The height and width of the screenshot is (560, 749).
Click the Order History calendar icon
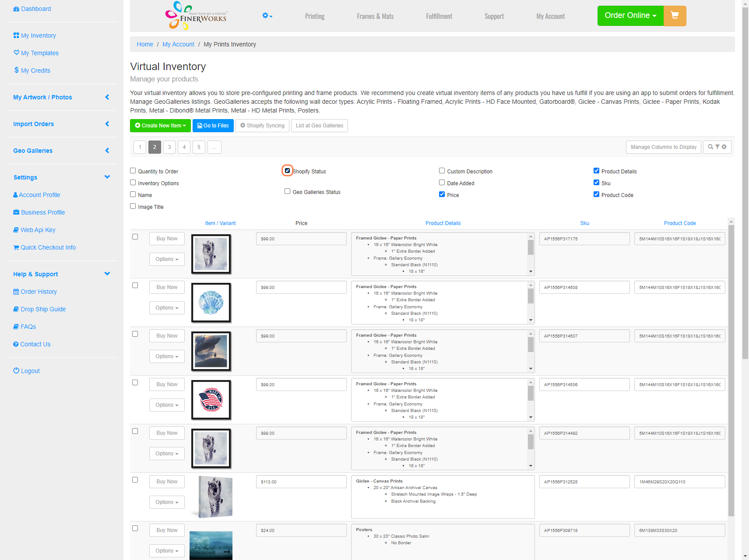tap(16, 292)
